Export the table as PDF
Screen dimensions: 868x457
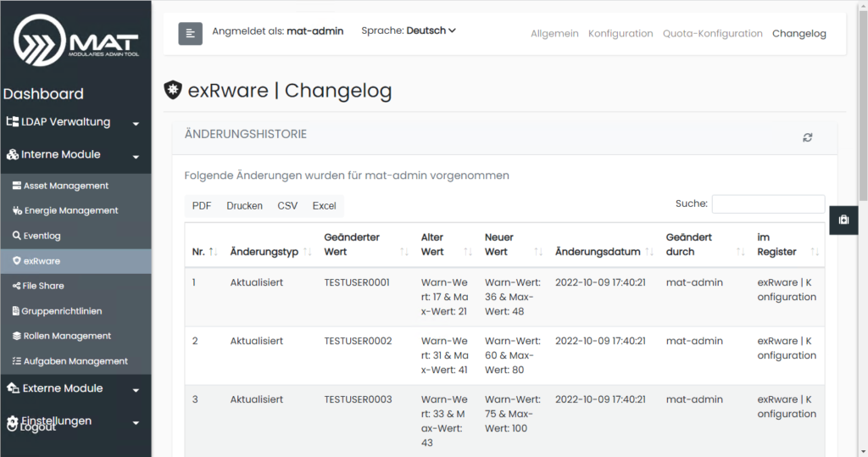(202, 206)
